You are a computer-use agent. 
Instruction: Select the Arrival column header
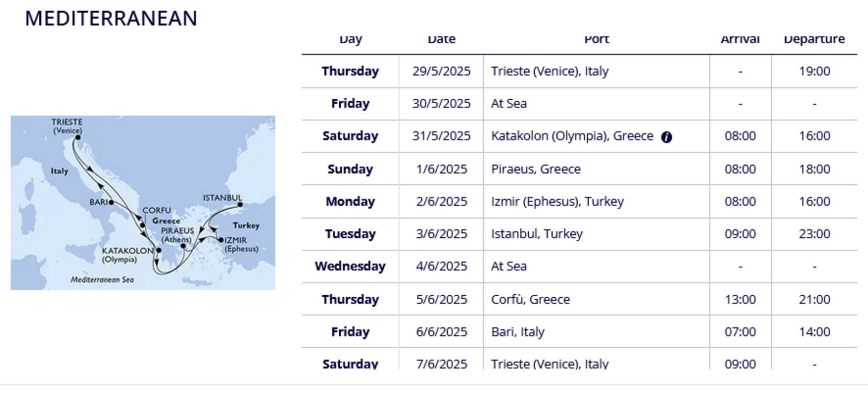[740, 39]
